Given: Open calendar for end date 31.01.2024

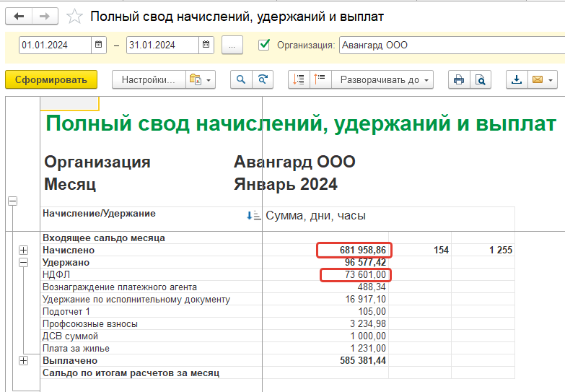Looking at the screenshot, I should point(206,45).
